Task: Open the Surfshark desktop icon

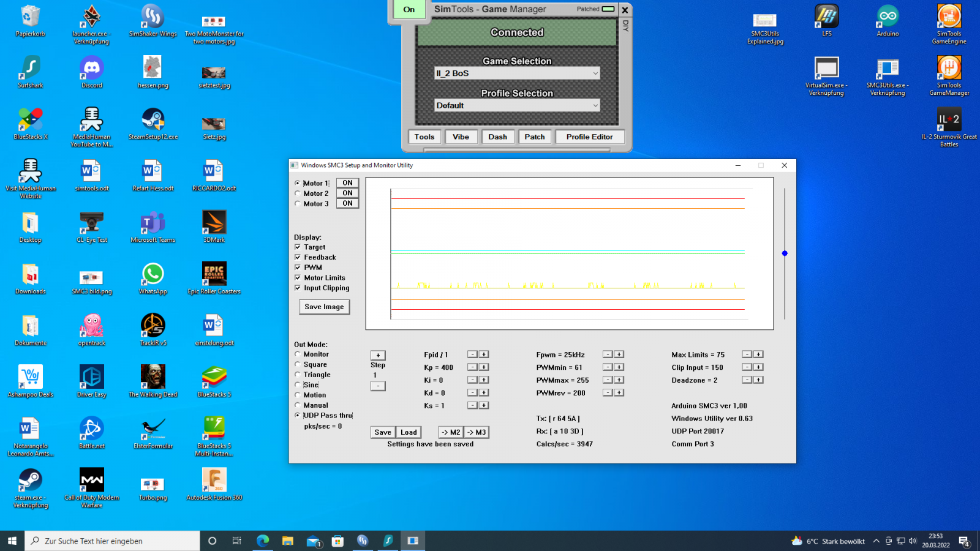Action: [x=31, y=72]
